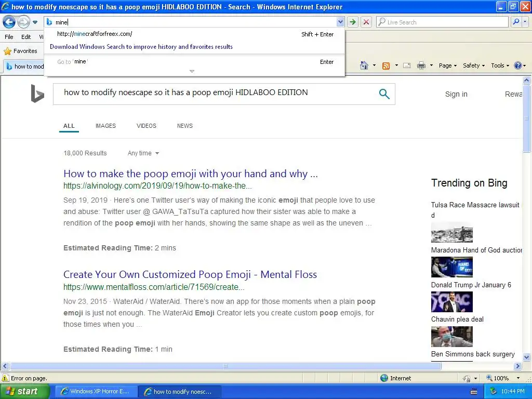Click 'how to modify noesc' taskbar button
Image resolution: width=532 pixels, height=399 pixels.
180,392
